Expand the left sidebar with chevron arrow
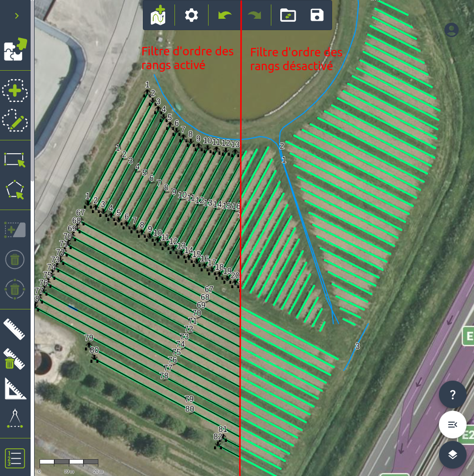Viewport: 474px width, 476px height. (17, 16)
